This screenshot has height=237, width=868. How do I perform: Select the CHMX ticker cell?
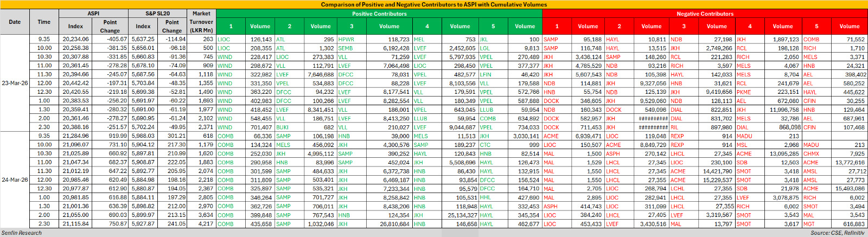(x=811, y=153)
